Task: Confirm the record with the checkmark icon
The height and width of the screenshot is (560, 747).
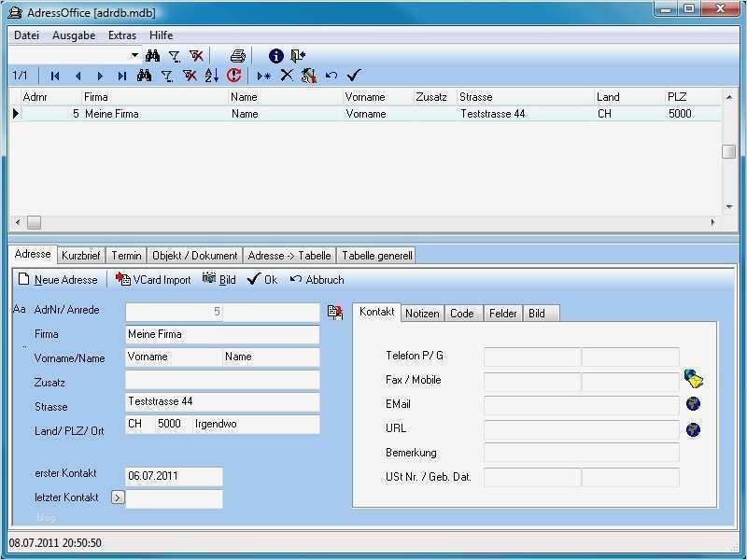Action: coord(352,76)
